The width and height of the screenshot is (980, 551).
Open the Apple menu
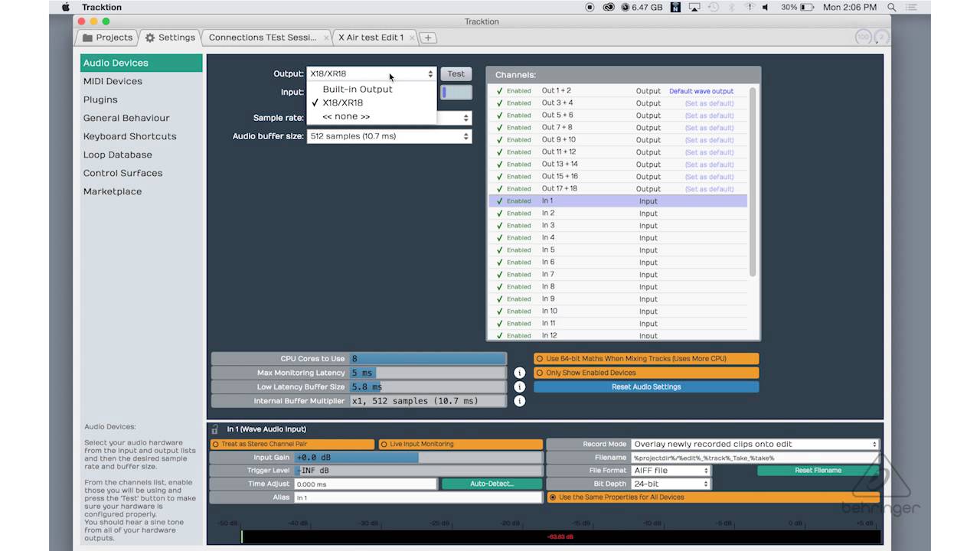65,7
